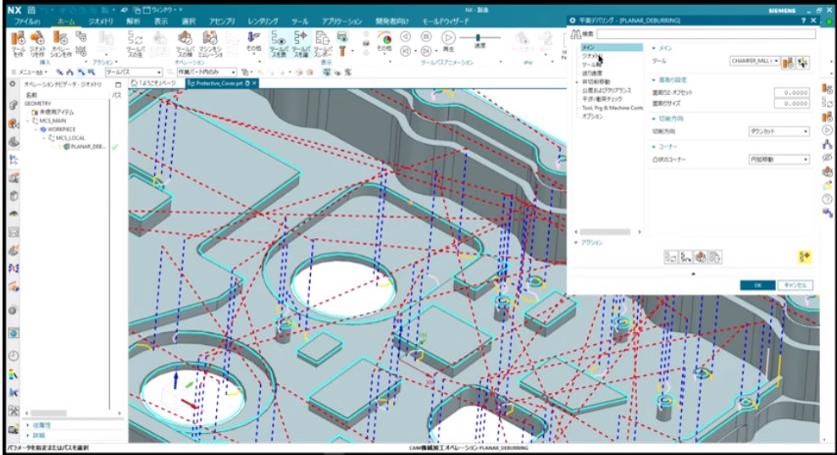The image size is (837, 455).
Task: Select the Main page in dialog list
Action: (x=612, y=48)
